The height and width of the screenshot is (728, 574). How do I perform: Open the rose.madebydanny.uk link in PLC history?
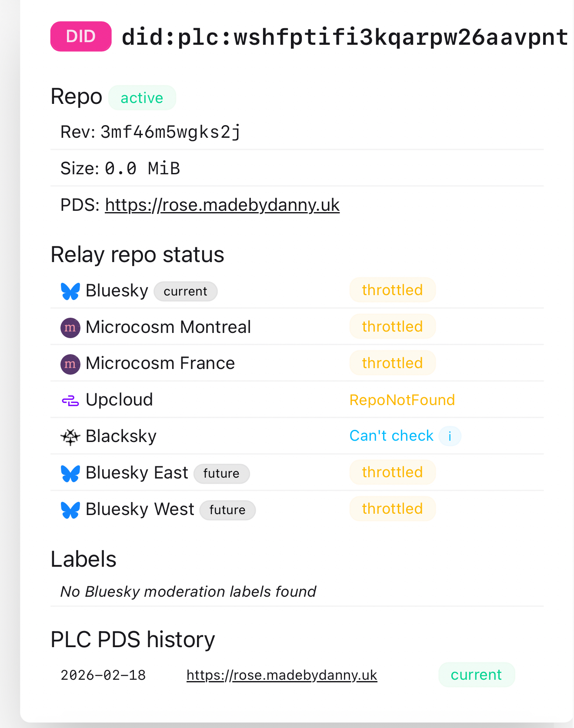(x=281, y=675)
